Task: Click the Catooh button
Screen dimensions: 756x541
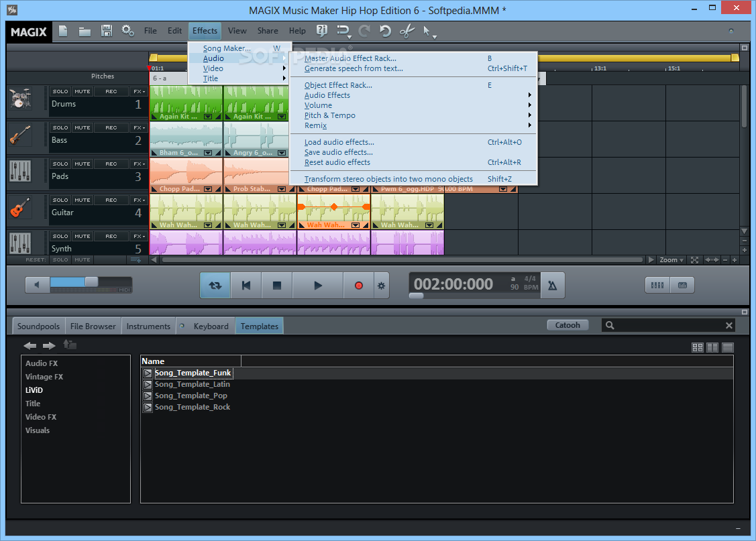Action: tap(568, 325)
